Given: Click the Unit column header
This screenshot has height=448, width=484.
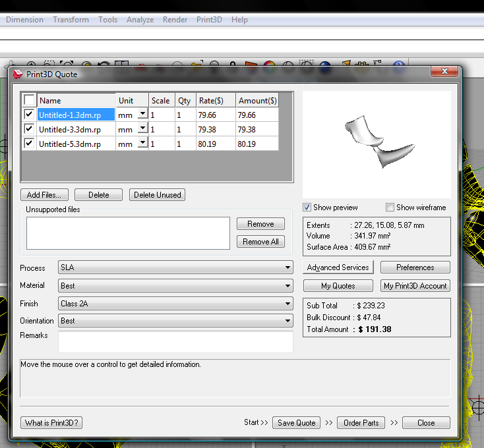Looking at the screenshot, I should tap(132, 100).
